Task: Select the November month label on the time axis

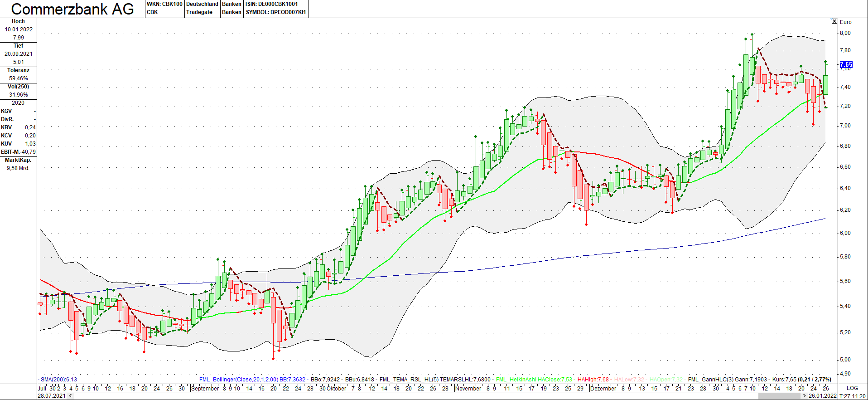Action: (x=468, y=389)
